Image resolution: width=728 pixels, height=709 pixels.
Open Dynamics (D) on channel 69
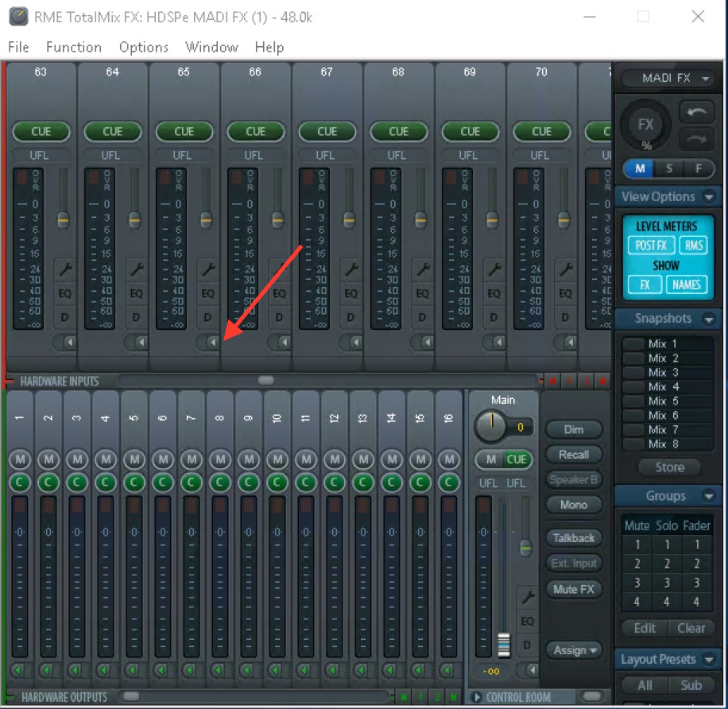click(x=494, y=318)
